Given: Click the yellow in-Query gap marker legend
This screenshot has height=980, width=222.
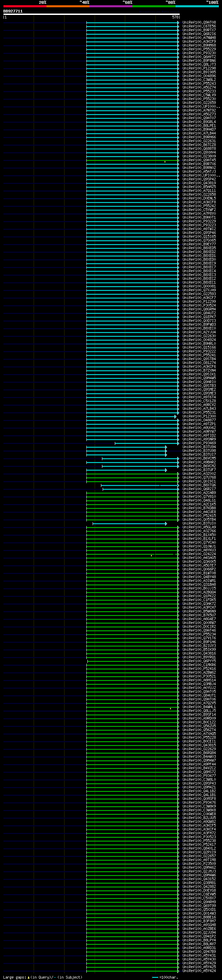Looking at the screenshot, I should coord(28,977).
